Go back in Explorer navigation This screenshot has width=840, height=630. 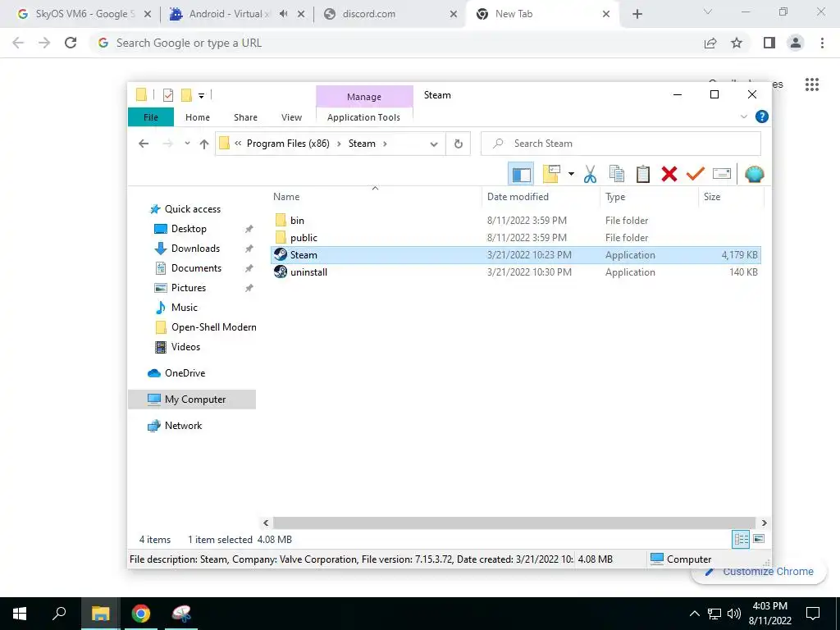click(143, 144)
